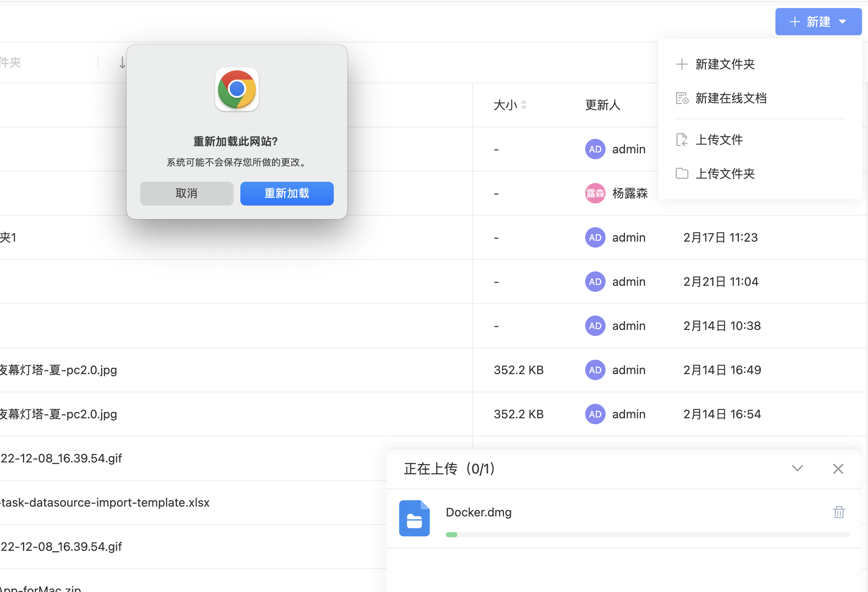
Task: Open the second 夜幕灯塔-夏-pc2.0.jpg file
Action: [58, 414]
